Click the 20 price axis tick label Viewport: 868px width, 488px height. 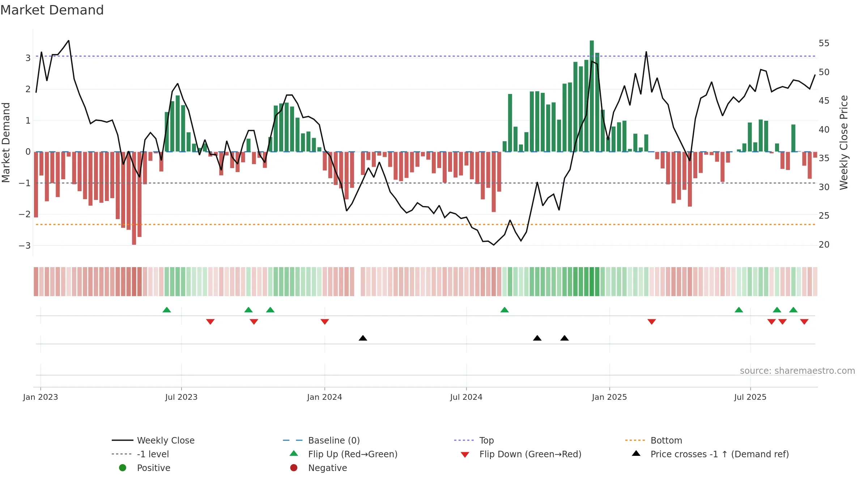click(x=824, y=245)
